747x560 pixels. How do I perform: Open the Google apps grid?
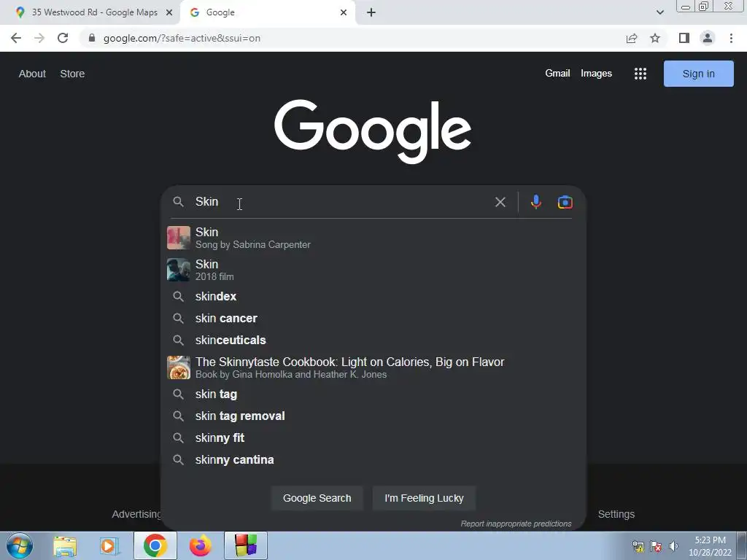coord(640,74)
